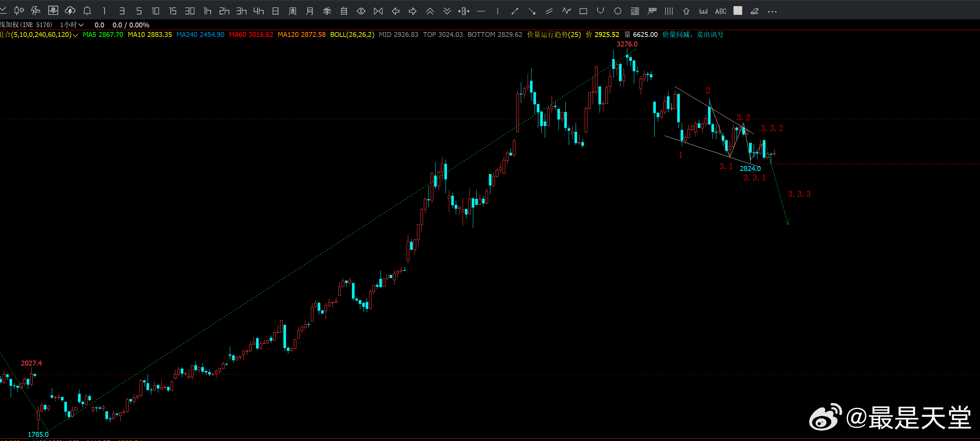Select the ABC text annotation tool
The height and width of the screenshot is (441, 980).
click(721, 11)
